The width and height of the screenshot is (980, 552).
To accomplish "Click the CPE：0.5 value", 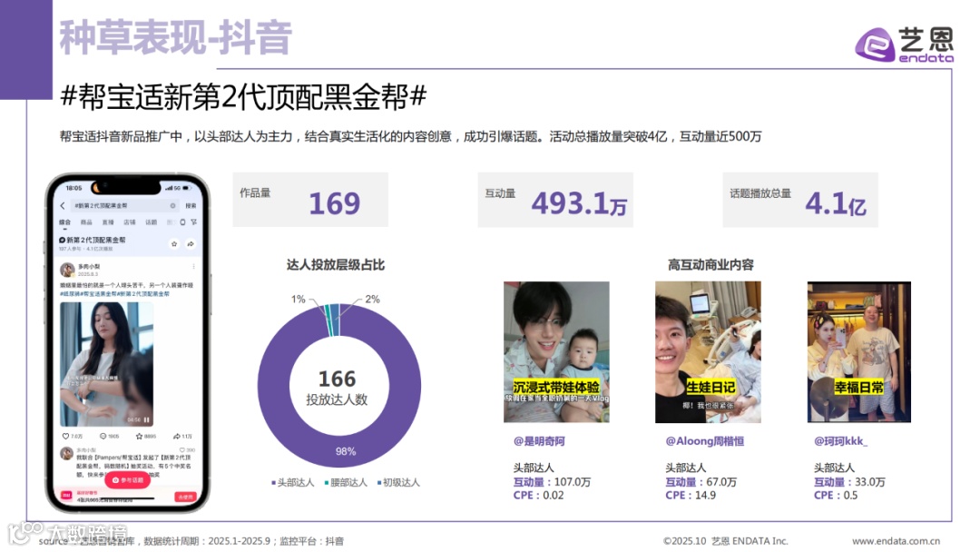I will tap(836, 495).
